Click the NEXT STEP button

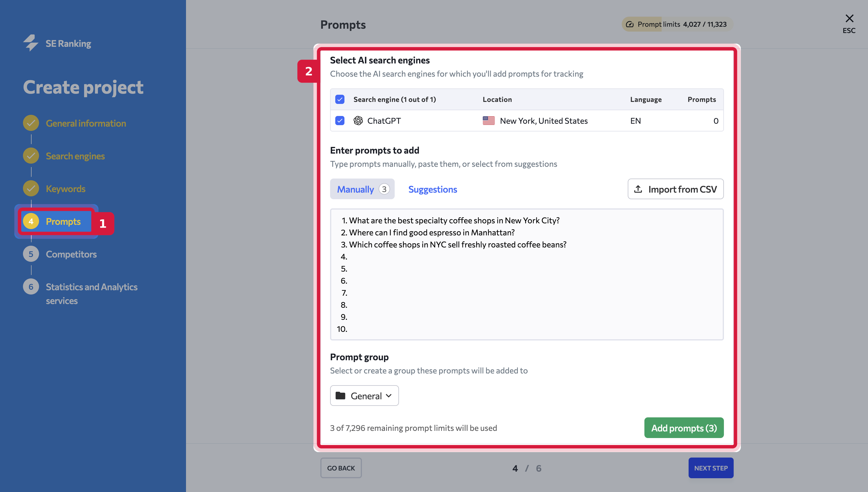click(x=711, y=468)
